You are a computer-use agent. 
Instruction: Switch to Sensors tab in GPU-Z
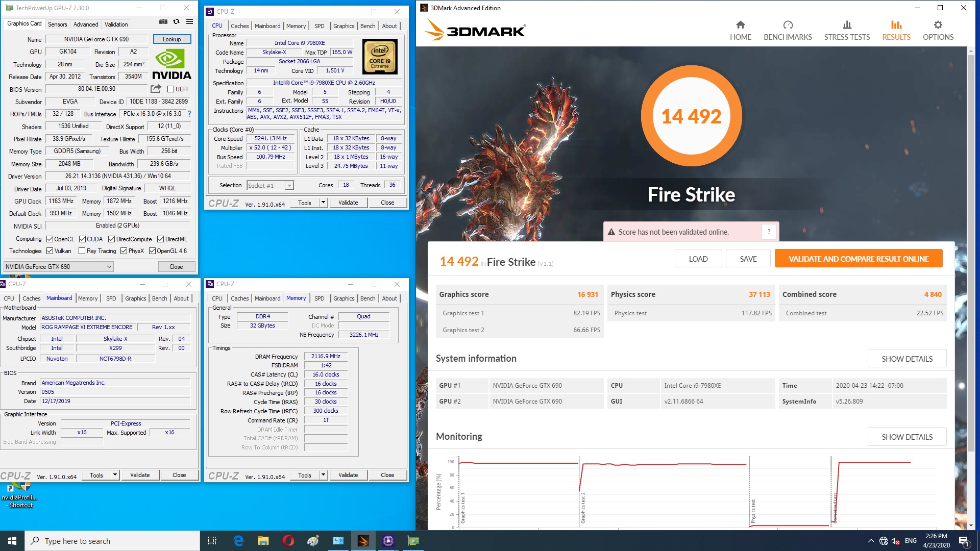coord(57,24)
